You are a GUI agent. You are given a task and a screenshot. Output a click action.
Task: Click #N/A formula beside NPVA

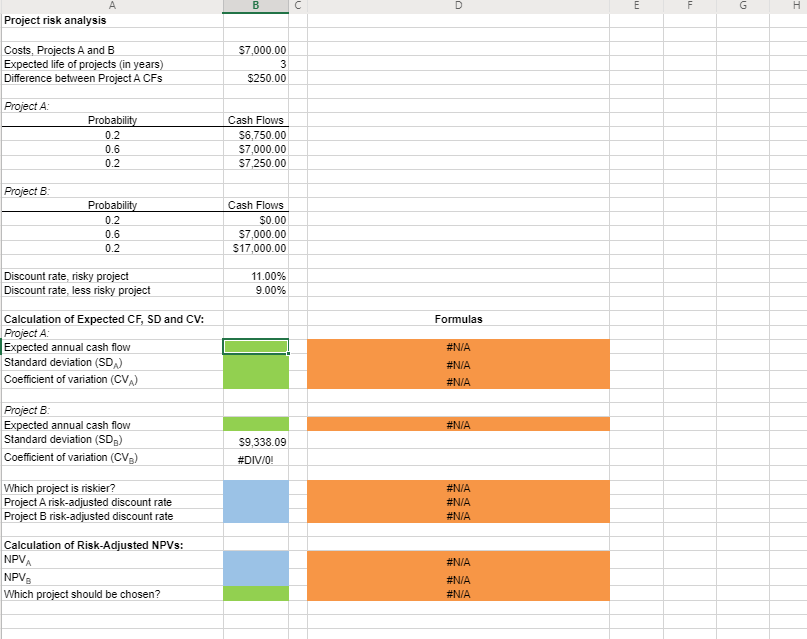tap(459, 562)
